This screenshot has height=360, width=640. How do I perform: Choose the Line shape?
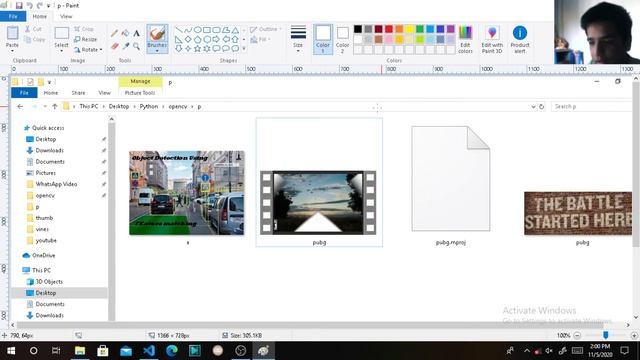tap(179, 30)
